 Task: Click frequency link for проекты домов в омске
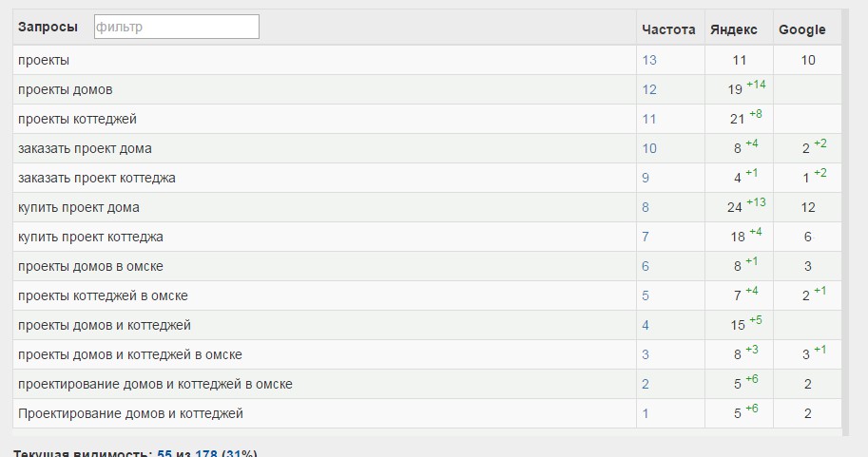(646, 266)
